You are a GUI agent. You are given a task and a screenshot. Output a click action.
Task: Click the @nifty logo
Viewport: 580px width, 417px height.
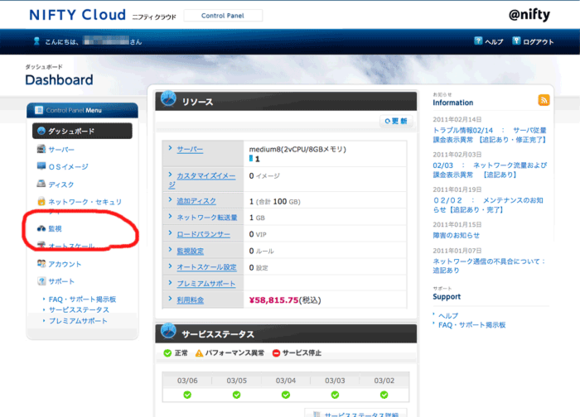(529, 15)
